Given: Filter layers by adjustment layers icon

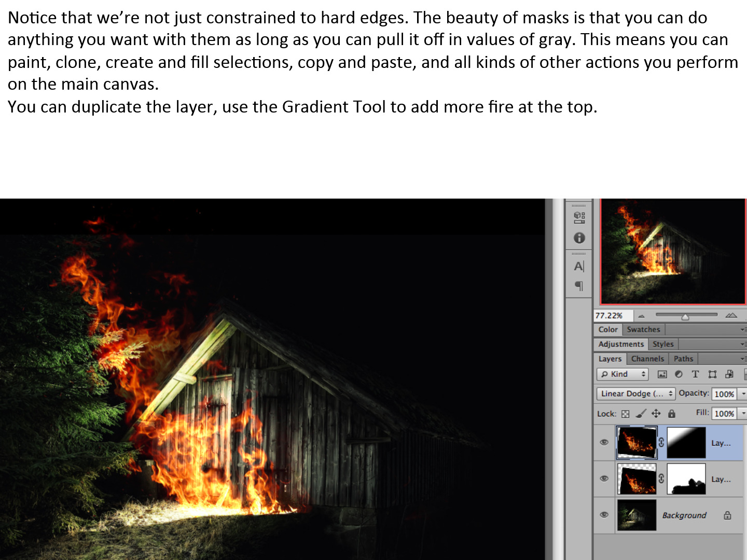Looking at the screenshot, I should tap(679, 374).
